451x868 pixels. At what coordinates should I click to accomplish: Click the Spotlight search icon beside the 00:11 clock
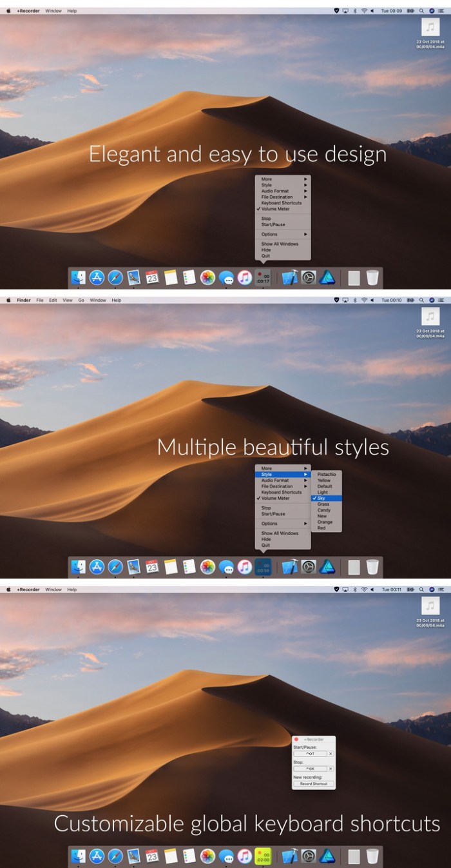[421, 589]
